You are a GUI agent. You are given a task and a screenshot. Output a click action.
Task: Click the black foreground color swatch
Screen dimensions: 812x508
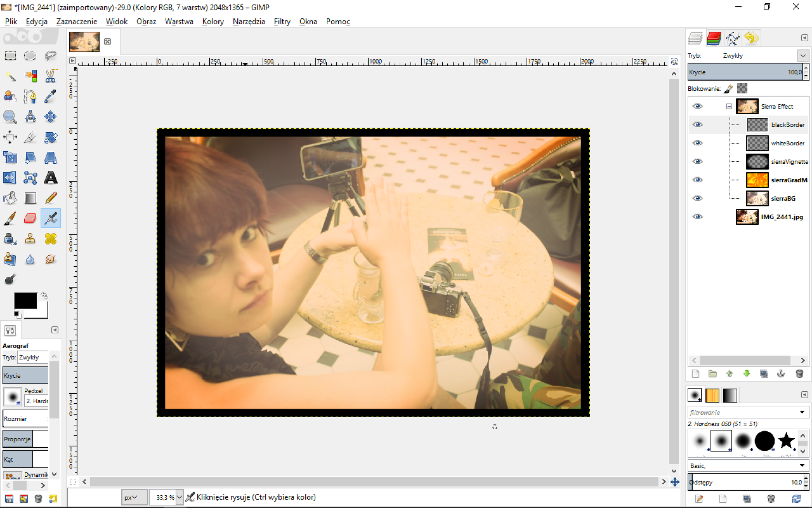click(x=25, y=300)
